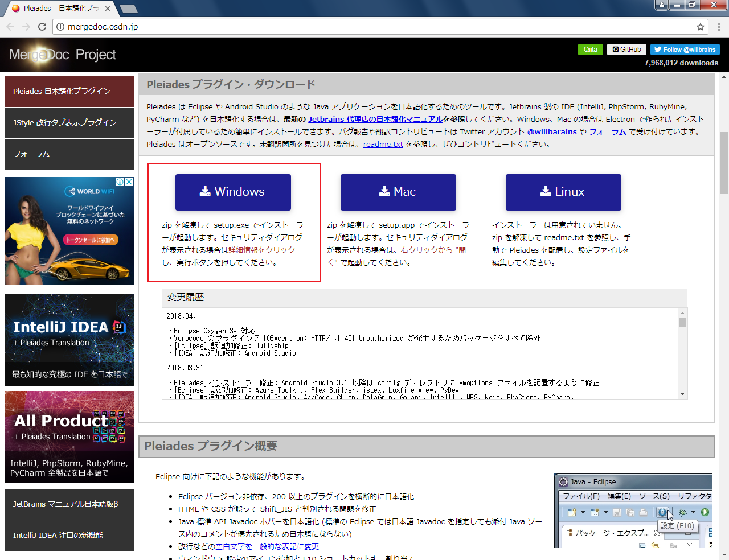Open 空白文字を一般的な表記に変更 link
Screen dimensions: 729x560
click(267, 546)
